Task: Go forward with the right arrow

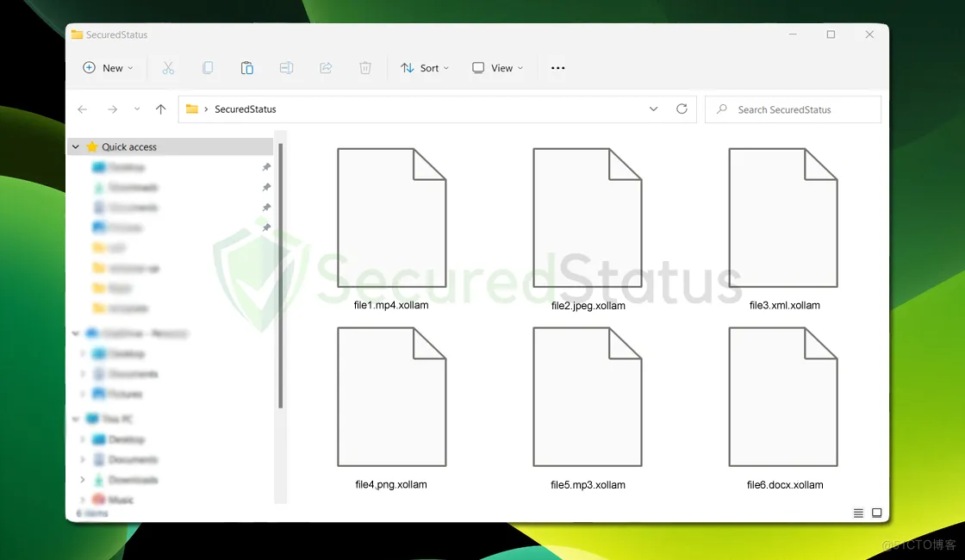Action: [x=112, y=109]
